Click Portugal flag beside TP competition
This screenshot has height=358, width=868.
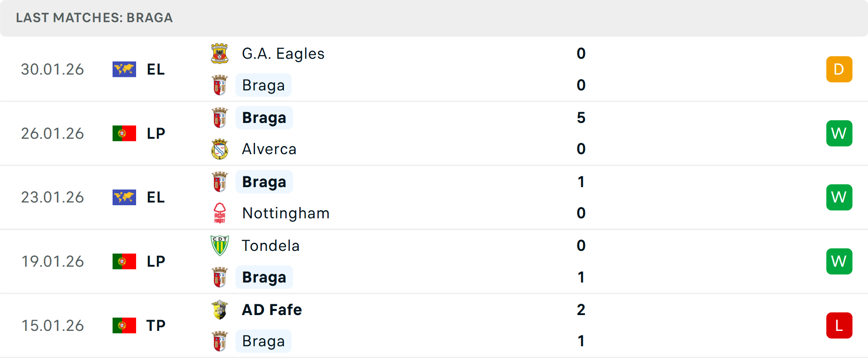(124, 325)
